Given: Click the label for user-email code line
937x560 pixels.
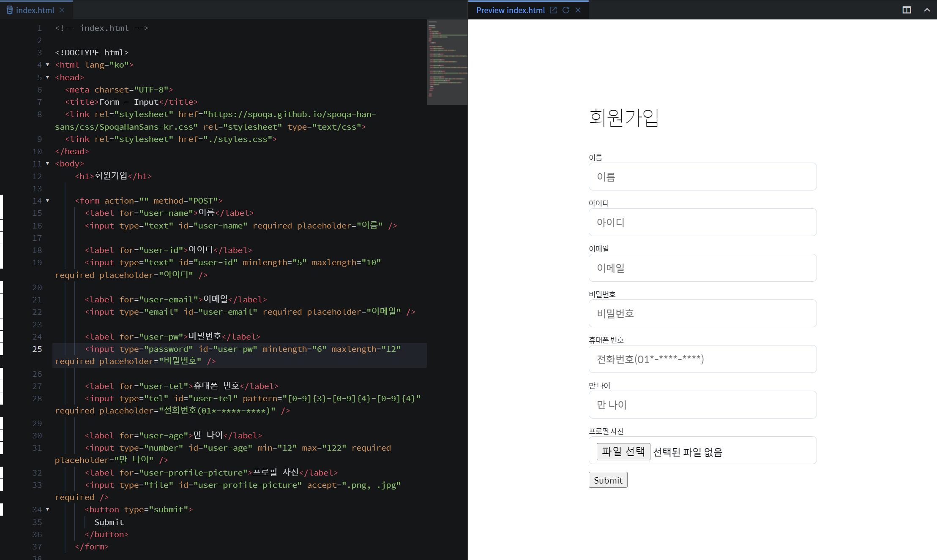Looking at the screenshot, I should [176, 300].
